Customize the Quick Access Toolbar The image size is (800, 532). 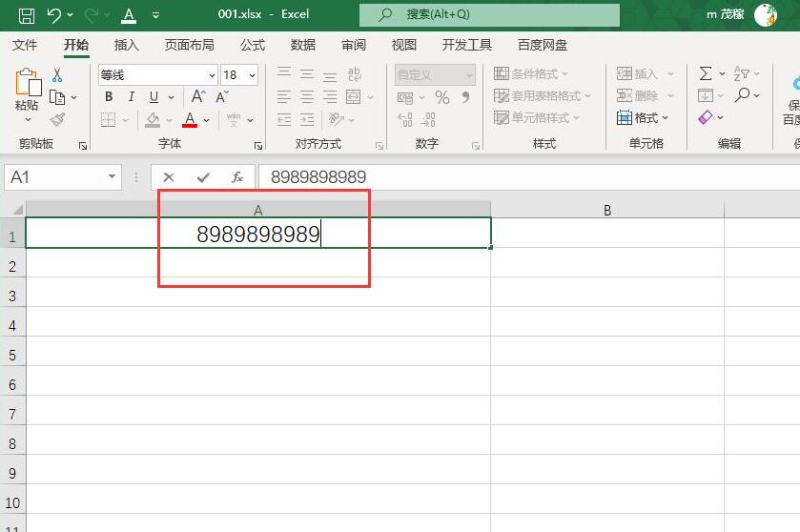coord(156,15)
